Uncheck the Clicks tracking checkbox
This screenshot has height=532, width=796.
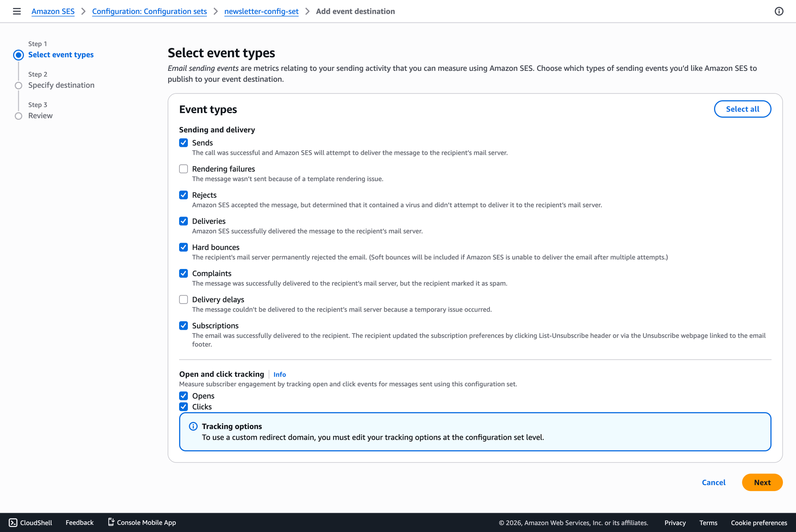point(183,407)
